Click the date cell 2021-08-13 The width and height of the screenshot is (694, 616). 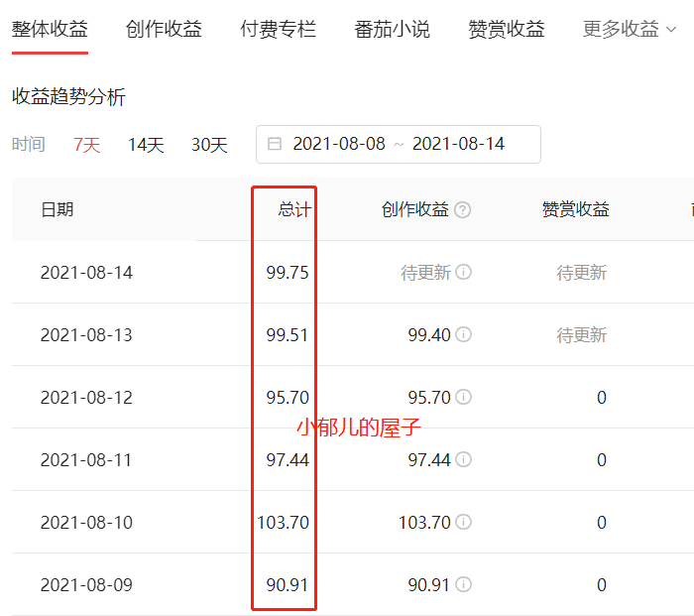[86, 335]
